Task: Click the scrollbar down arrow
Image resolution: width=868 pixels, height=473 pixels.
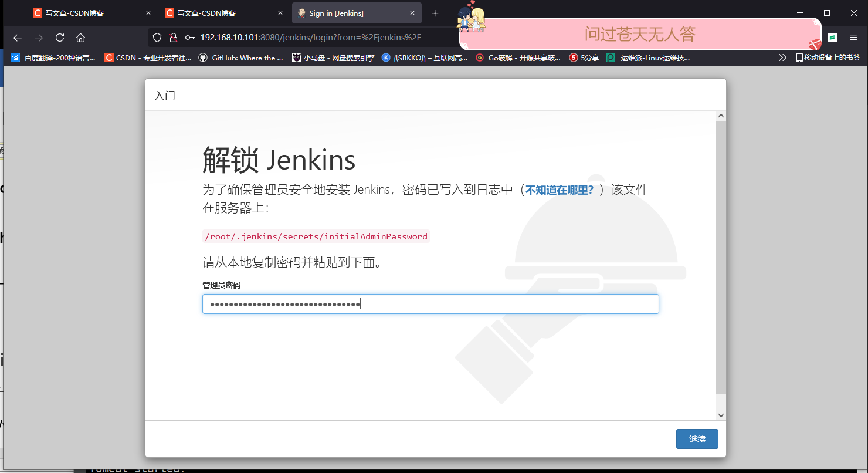Action: (x=721, y=415)
